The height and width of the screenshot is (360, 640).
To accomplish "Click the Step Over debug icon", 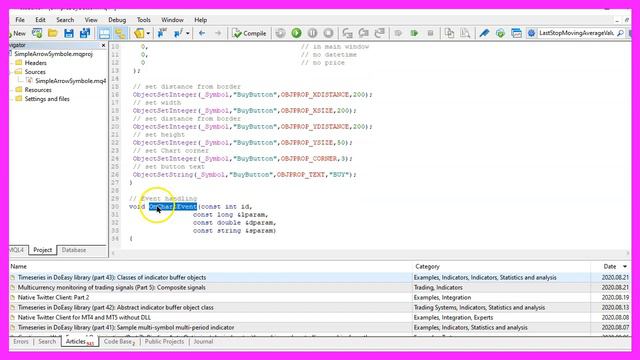I will pyautogui.click(x=363, y=33).
